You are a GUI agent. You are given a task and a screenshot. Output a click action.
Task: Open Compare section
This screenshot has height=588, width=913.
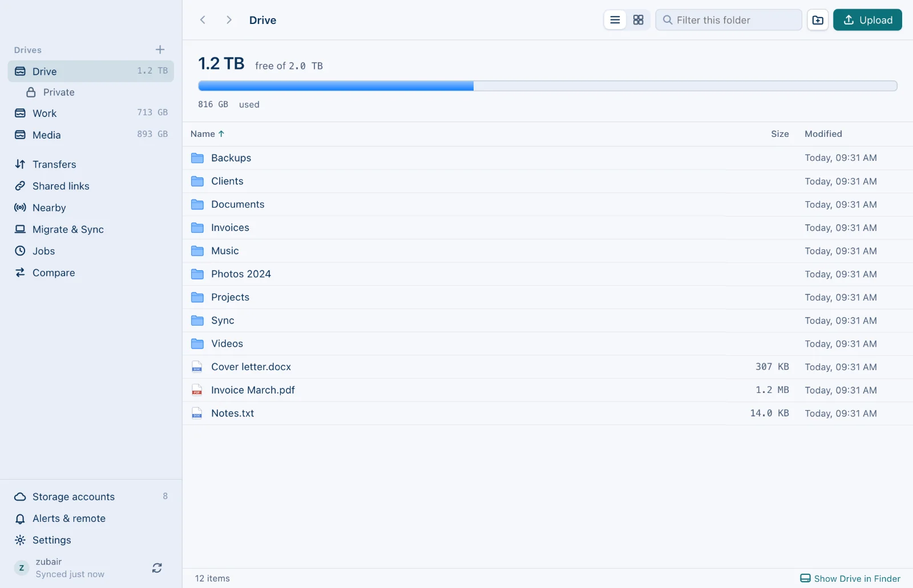pyautogui.click(x=91, y=273)
